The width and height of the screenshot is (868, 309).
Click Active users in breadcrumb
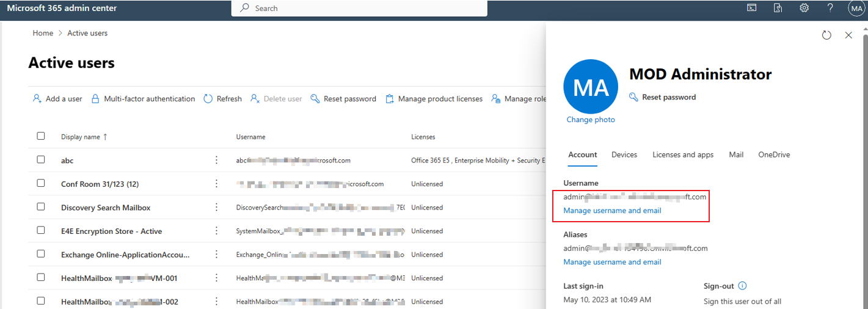[87, 33]
